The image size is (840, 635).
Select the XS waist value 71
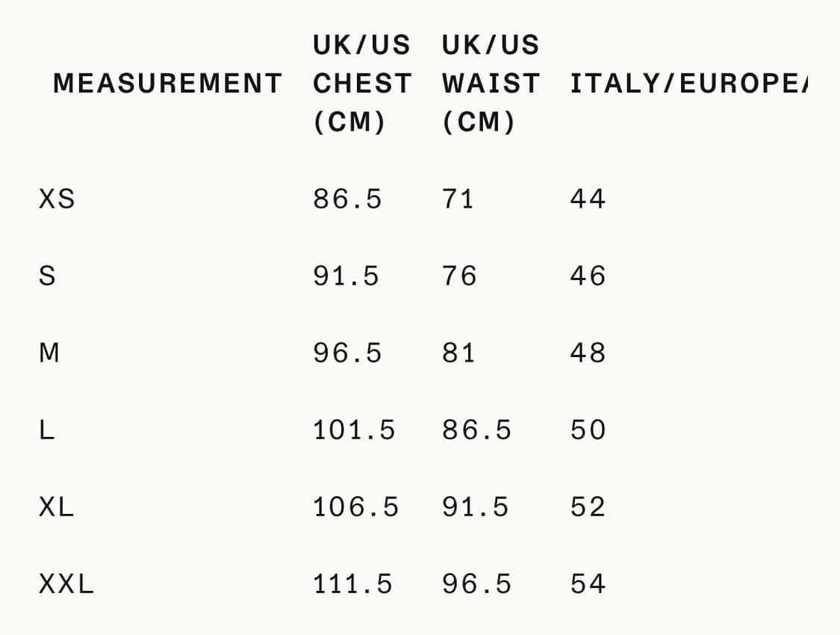pyautogui.click(x=458, y=199)
